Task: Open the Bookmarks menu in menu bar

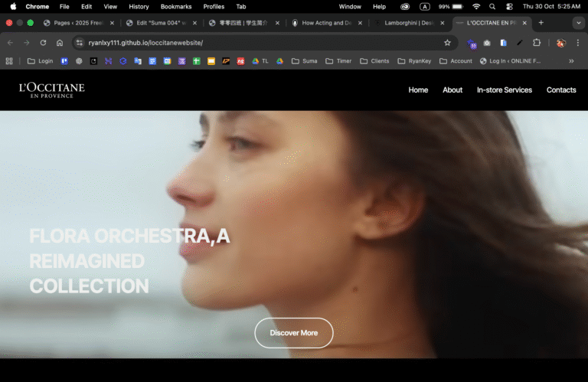Action: tap(176, 6)
